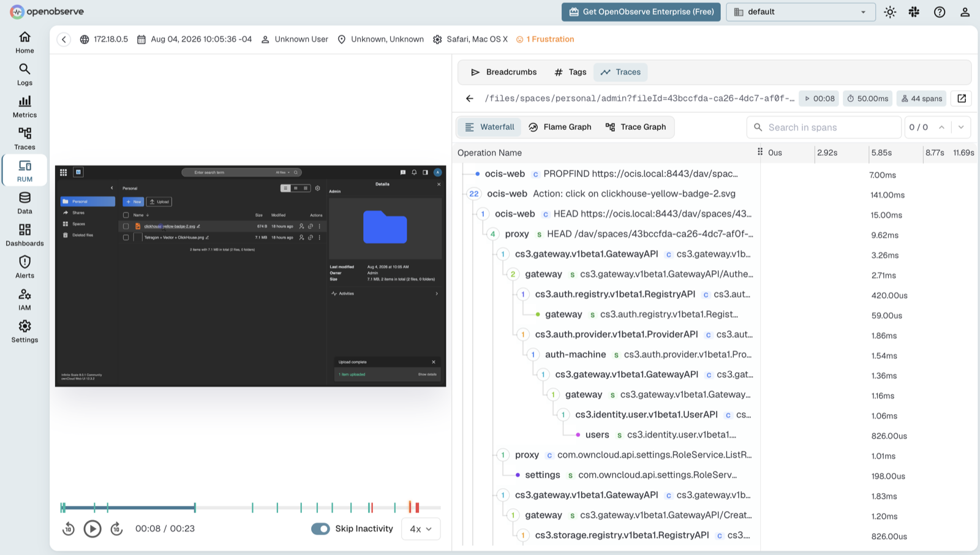Open the playback speed 4x dropdown
Screen dimensions: 980x555
[x=421, y=529]
